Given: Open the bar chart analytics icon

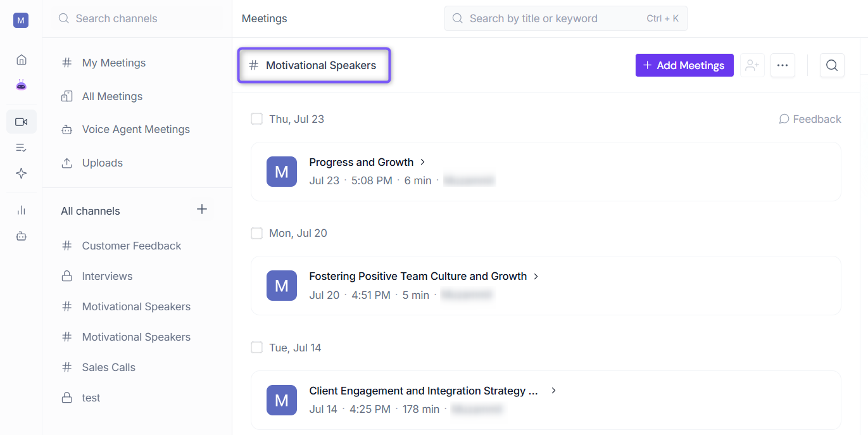Looking at the screenshot, I should pyautogui.click(x=22, y=210).
